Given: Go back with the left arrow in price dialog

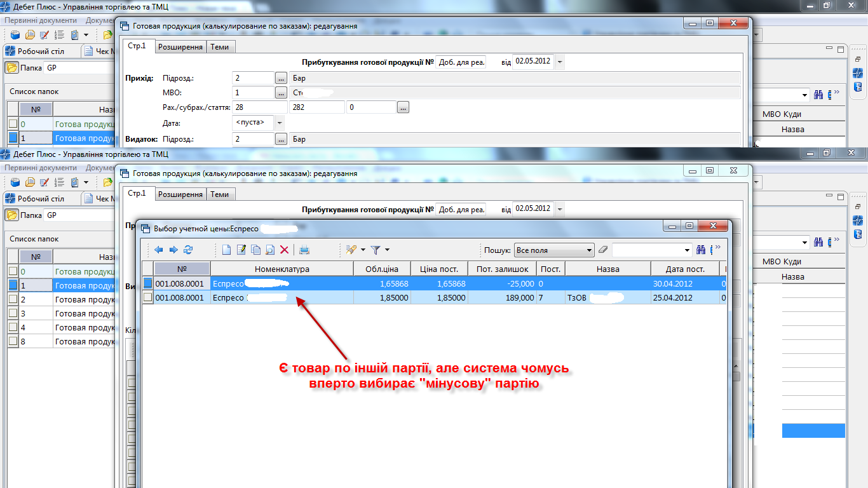Looking at the screenshot, I should click(158, 250).
